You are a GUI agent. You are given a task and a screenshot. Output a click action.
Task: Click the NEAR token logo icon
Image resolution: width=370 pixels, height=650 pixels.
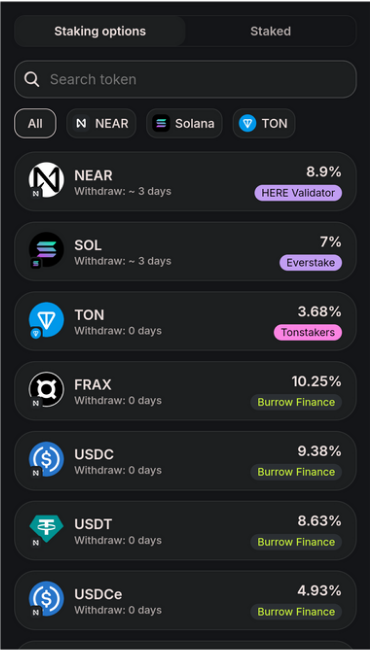pos(46,180)
